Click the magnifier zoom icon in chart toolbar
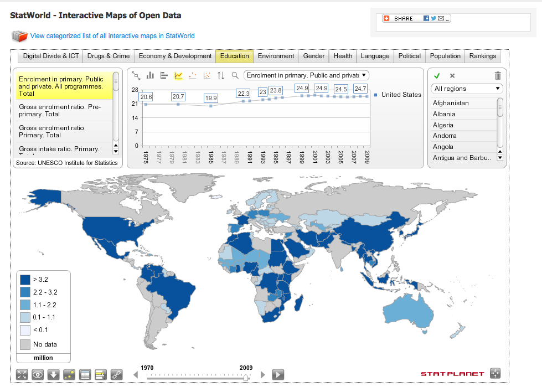Viewport: 542px width, 392px height. (234, 75)
